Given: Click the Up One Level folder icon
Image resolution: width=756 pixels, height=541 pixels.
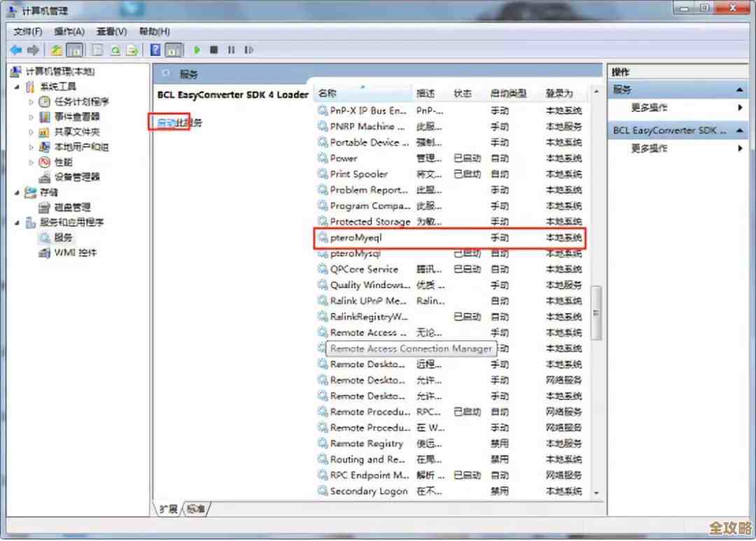Looking at the screenshot, I should click(x=57, y=50).
